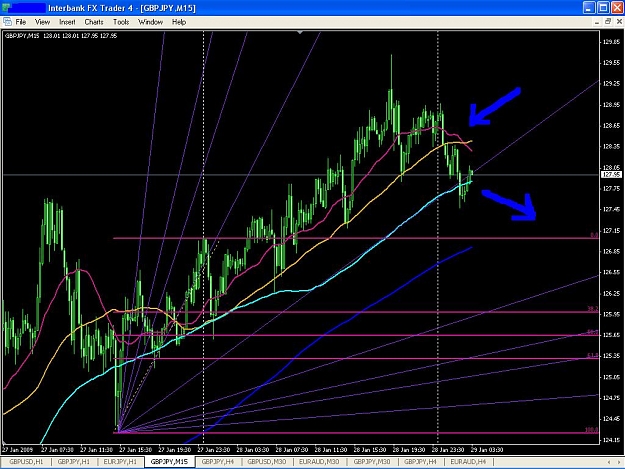This screenshot has height=469, width=625.
Task: Click the chart document icon beside File
Action: click(7, 22)
